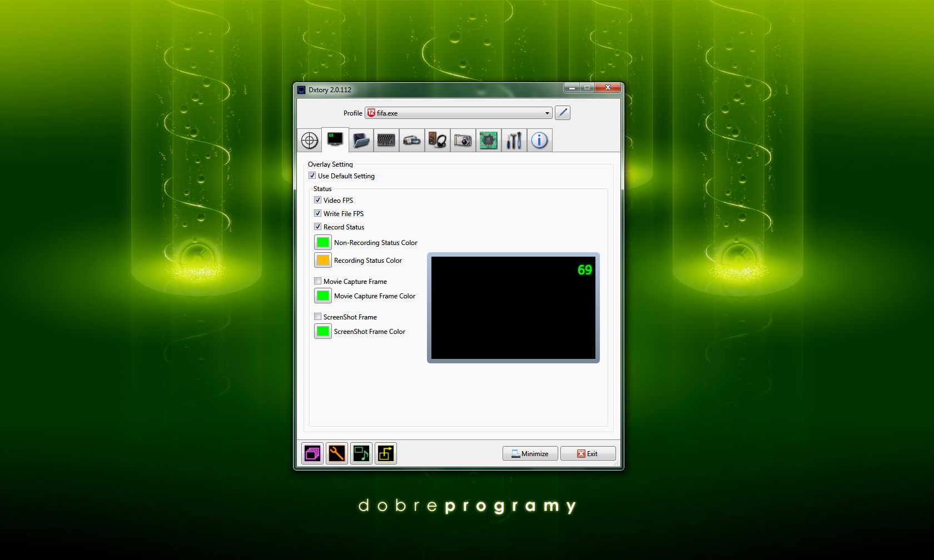Open the Folder settings tab

click(x=361, y=140)
